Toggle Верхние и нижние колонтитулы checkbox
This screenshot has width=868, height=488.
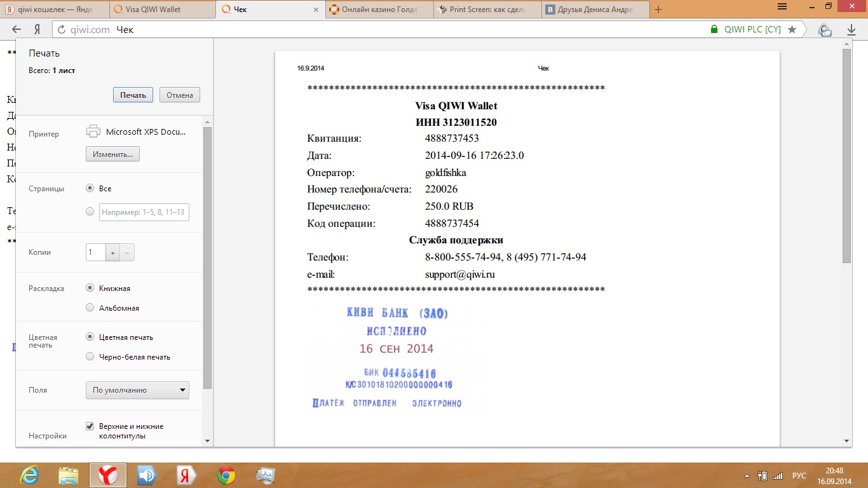point(90,426)
